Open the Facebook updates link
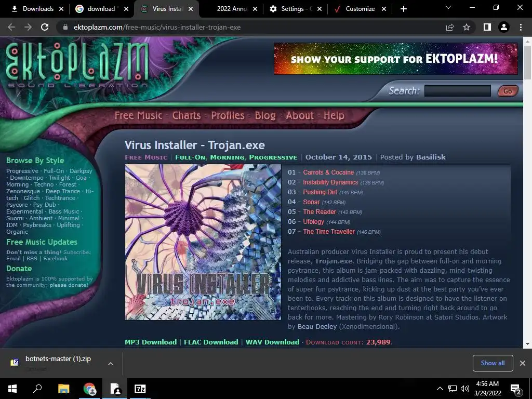 pos(55,259)
